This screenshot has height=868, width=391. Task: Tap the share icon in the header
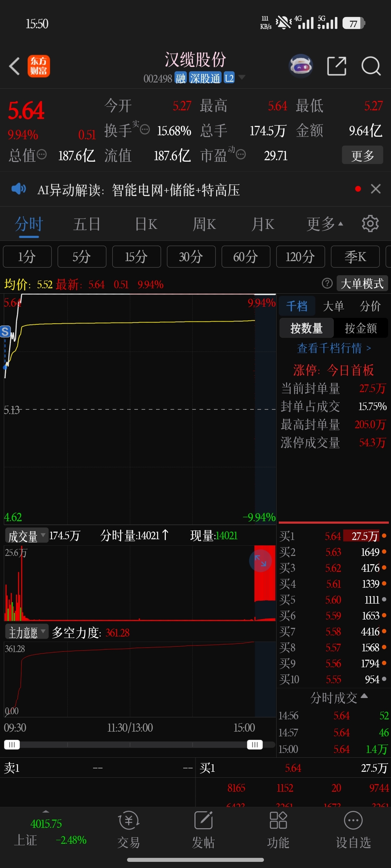337,66
